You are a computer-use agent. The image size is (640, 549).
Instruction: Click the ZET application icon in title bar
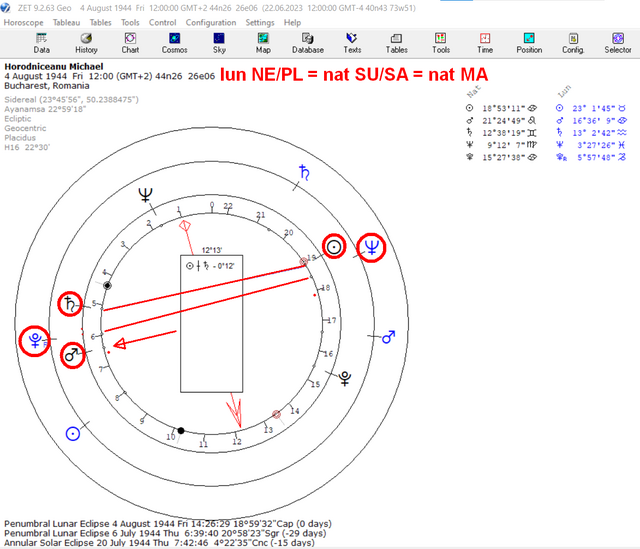pyautogui.click(x=5, y=8)
